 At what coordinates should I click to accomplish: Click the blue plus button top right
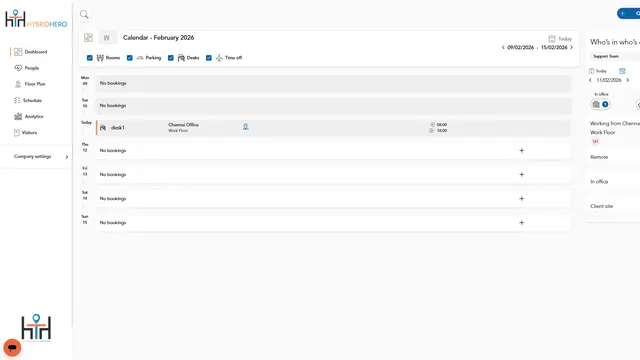coord(628,13)
